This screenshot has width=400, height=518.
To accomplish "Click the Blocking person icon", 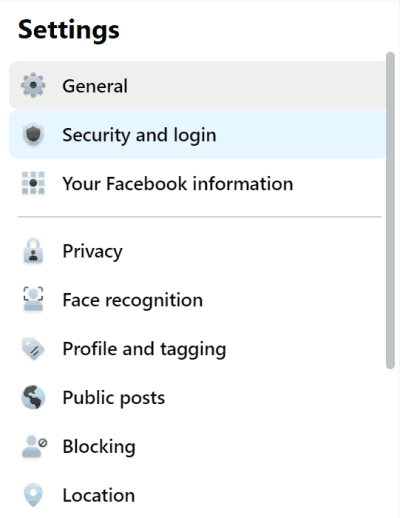I will pyautogui.click(x=34, y=446).
